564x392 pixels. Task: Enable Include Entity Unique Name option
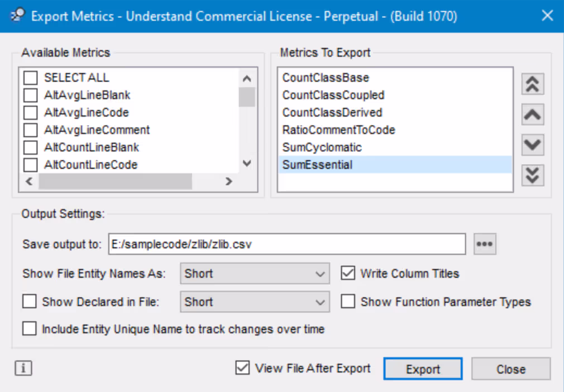(29, 329)
